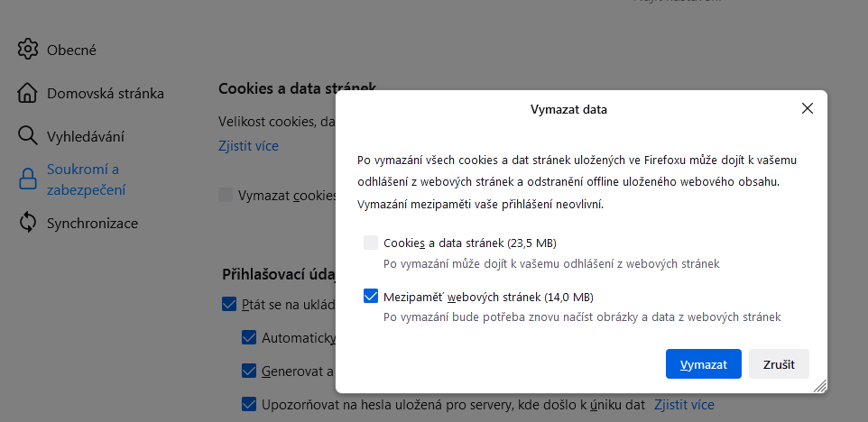
Task: Select Vyhledávání in the sidebar
Action: pos(86,136)
